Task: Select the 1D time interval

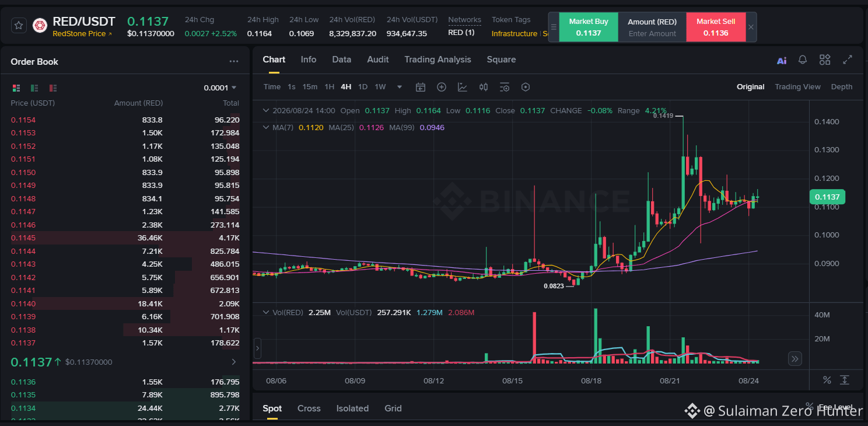Action: [x=363, y=87]
